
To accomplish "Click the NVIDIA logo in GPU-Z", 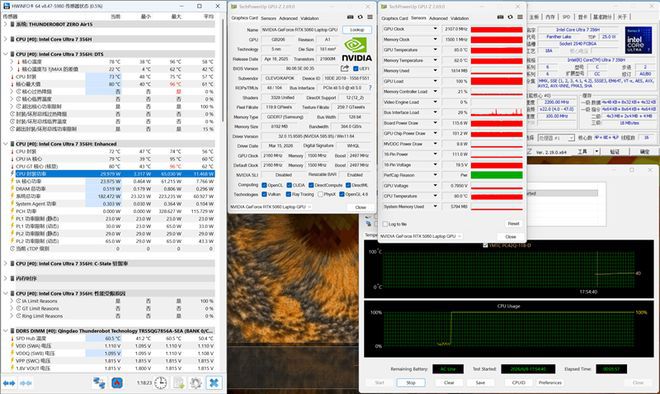I will click(356, 50).
